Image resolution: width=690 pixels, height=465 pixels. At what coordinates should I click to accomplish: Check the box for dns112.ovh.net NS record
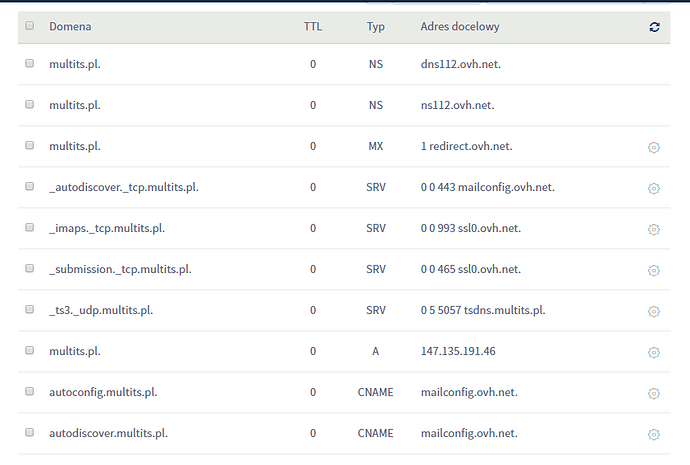29,63
